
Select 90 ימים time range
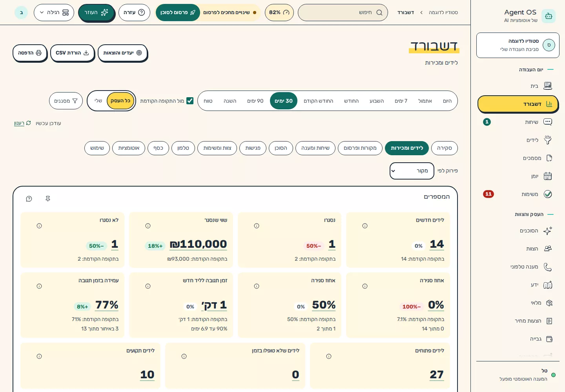click(x=255, y=101)
